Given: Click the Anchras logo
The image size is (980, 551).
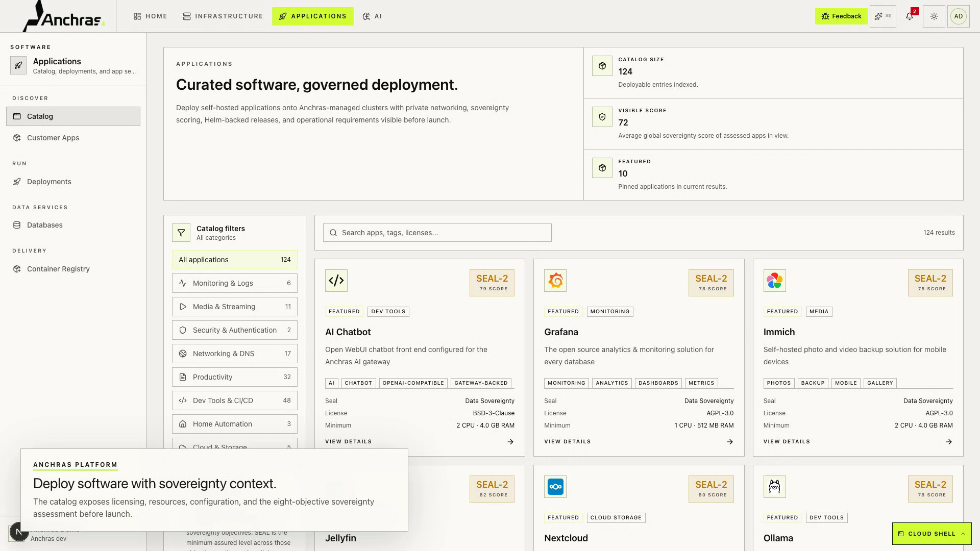Looking at the screenshot, I should pyautogui.click(x=64, y=16).
